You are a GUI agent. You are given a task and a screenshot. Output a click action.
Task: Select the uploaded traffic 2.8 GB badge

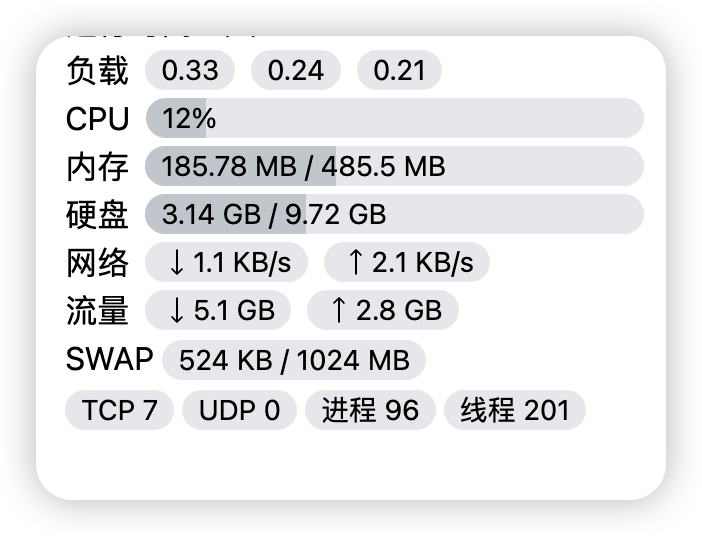coord(383,310)
